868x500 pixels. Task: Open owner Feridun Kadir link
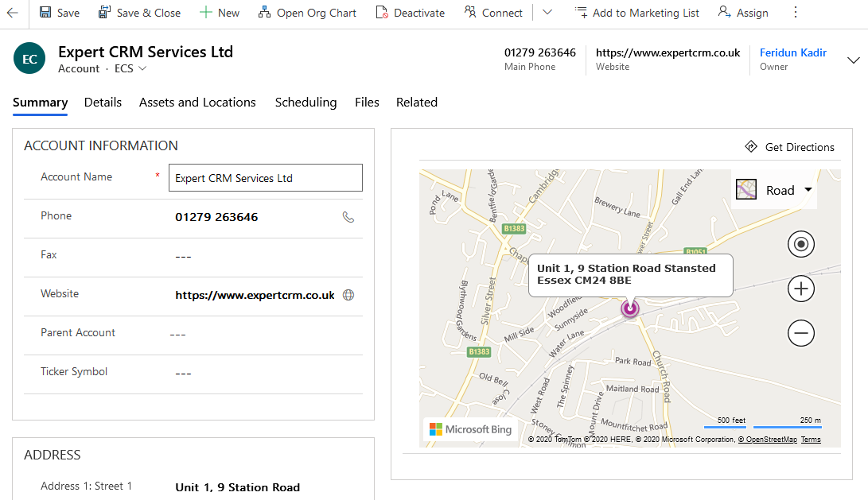point(792,52)
